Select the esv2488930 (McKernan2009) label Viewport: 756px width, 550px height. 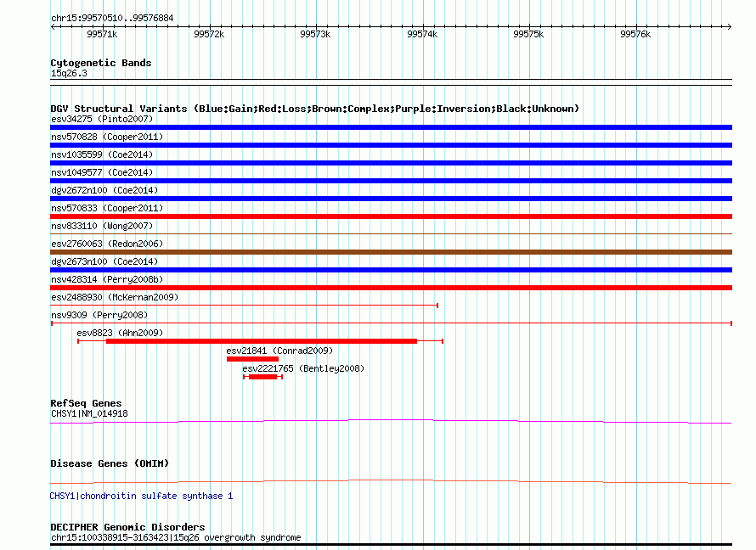(113, 297)
